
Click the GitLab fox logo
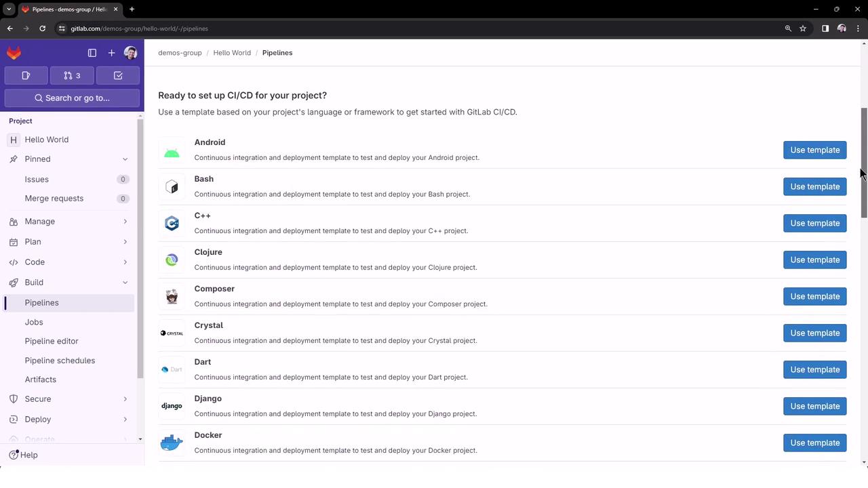(x=14, y=53)
